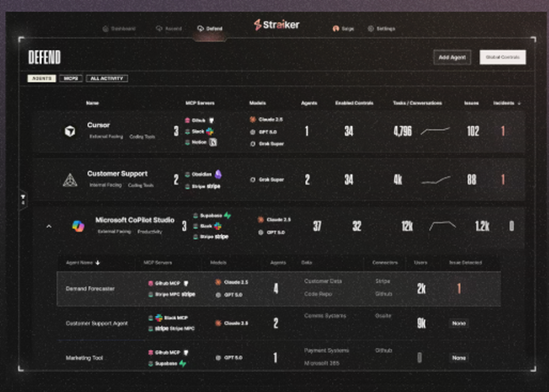Click the Cursor cube icon
Screen dimensions: 549x392
[x=70, y=131]
